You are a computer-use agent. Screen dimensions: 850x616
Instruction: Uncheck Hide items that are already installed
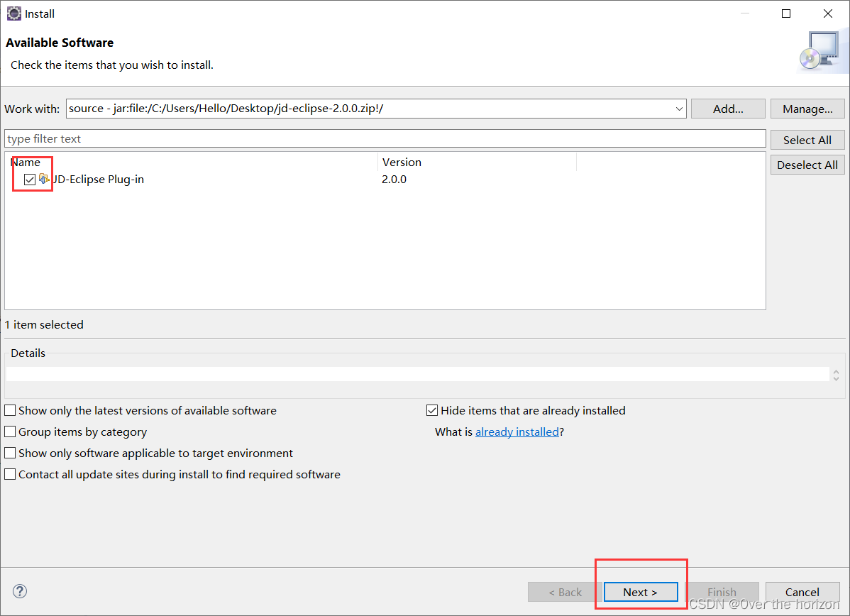432,410
